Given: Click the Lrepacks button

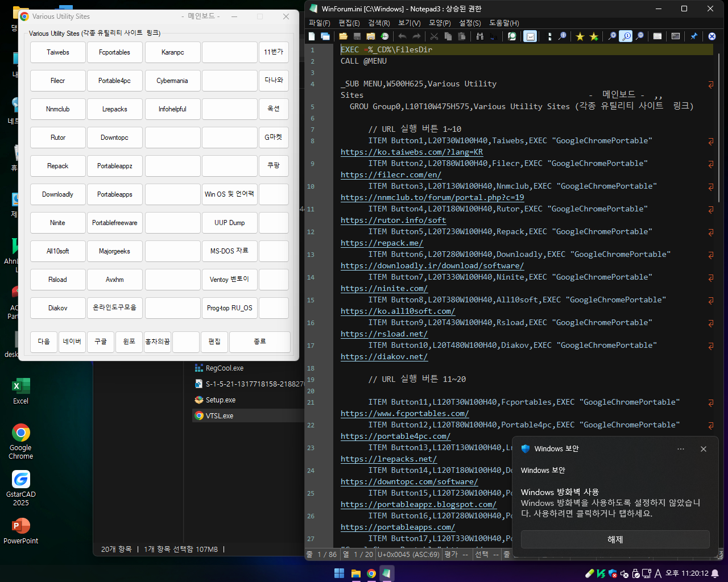Looking at the screenshot, I should pos(115,109).
